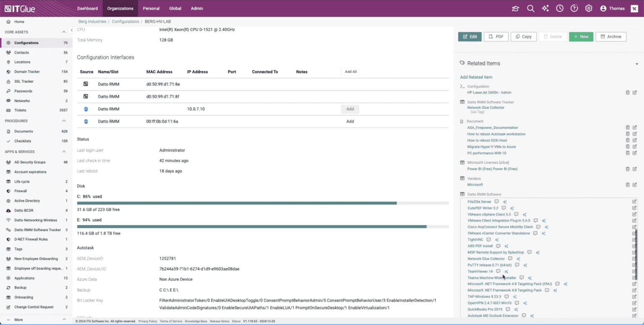This screenshot has height=325, width=644.
Task: Go to the Global navigation tab
Action: 175,8
